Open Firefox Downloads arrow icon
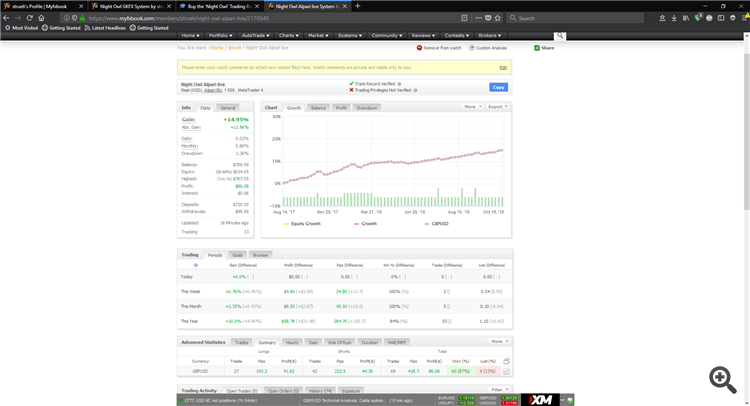Viewport: 750px width, 406px height. pyautogui.click(x=674, y=18)
